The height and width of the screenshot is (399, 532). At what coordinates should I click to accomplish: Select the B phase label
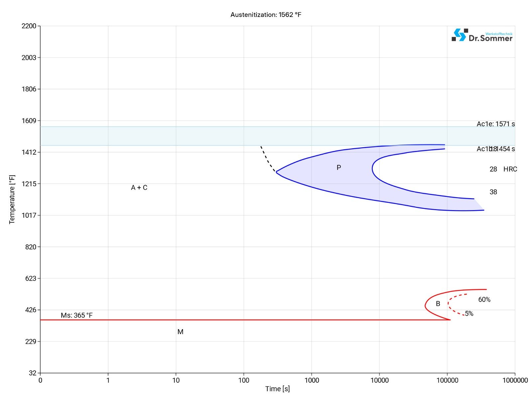(438, 304)
